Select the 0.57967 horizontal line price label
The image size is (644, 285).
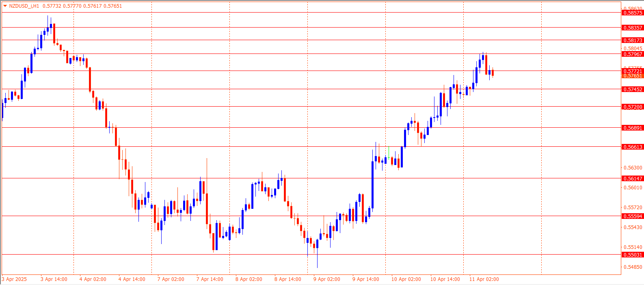[x=633, y=54]
